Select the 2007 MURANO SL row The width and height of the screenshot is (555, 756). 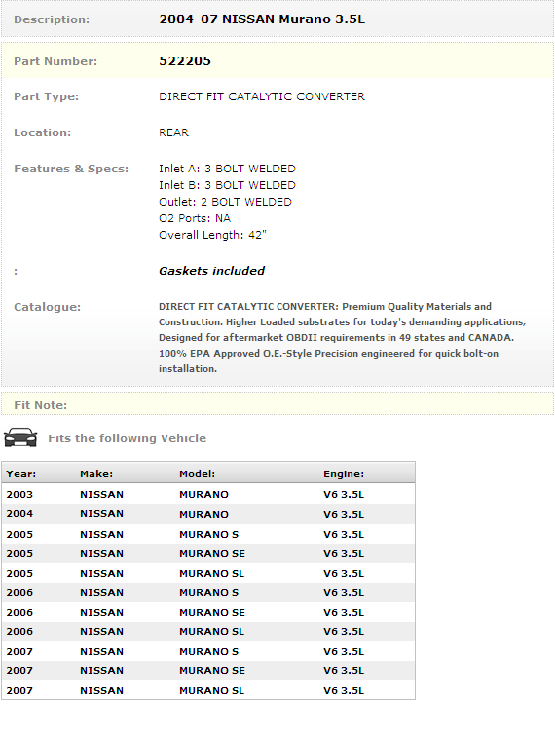[x=208, y=690]
